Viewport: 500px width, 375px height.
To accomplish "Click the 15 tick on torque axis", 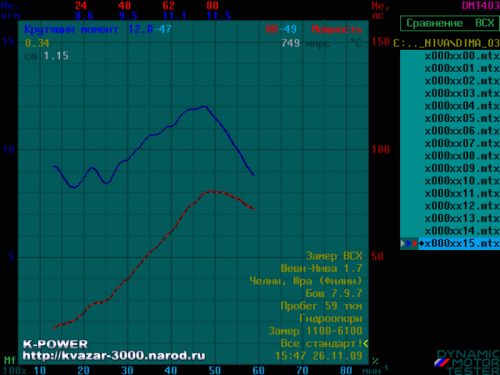I will click(x=9, y=42).
